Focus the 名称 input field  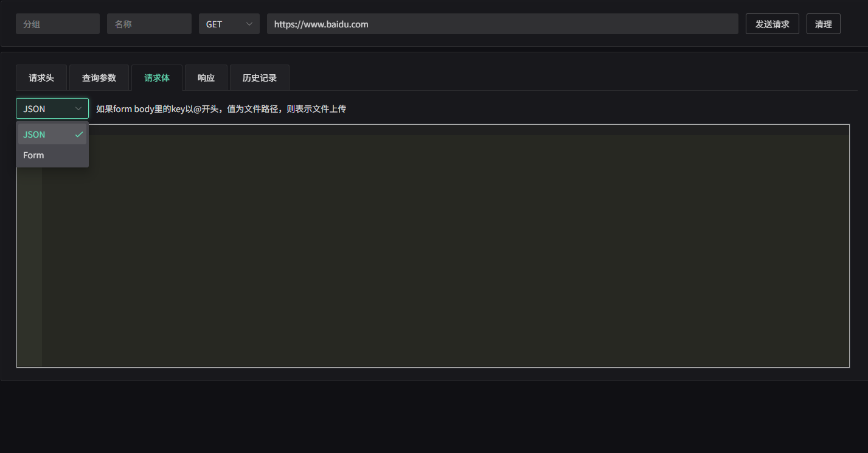(149, 24)
